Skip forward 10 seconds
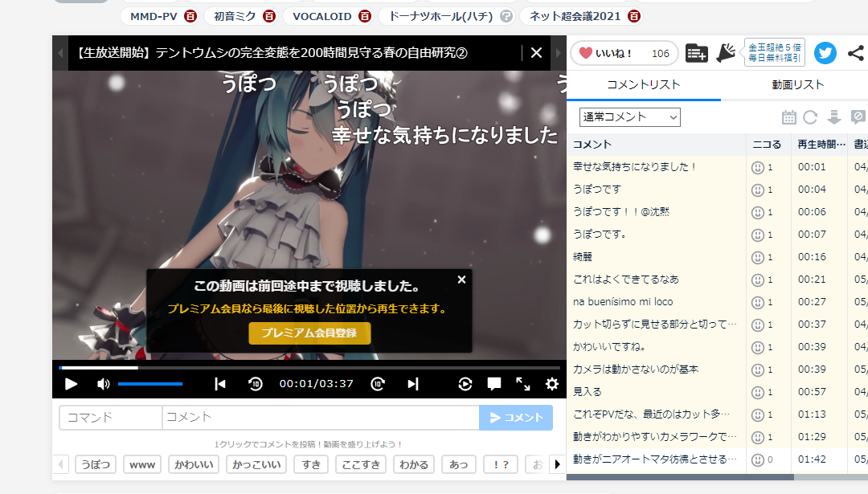 point(378,384)
